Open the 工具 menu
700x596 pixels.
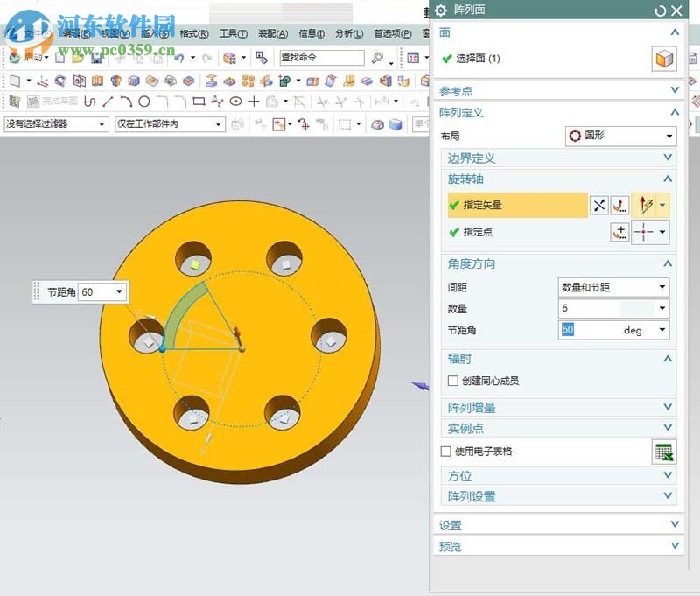click(231, 32)
